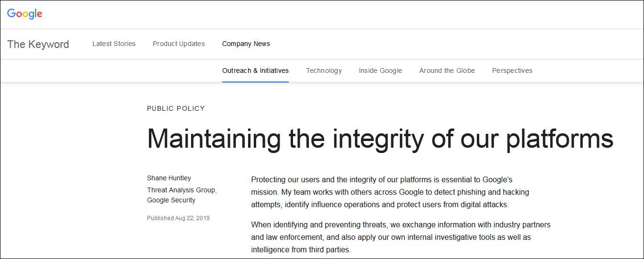Open the Technology tab
This screenshot has width=644, height=259.
(324, 71)
